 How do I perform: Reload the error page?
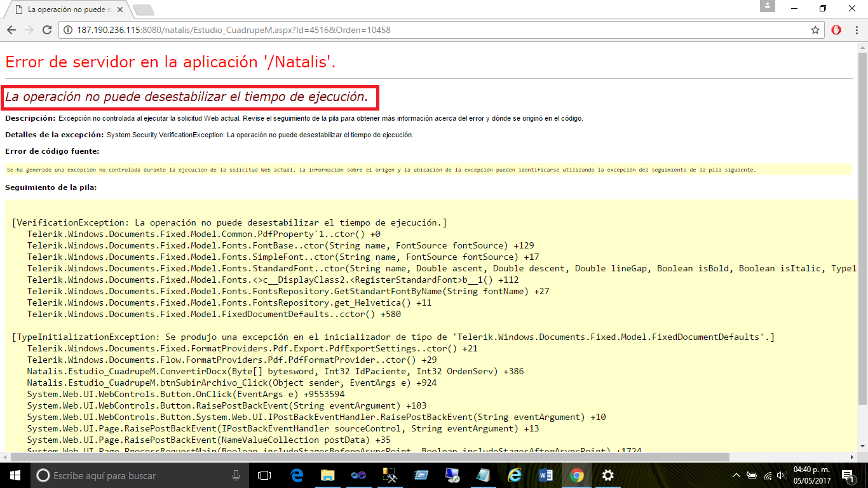pos(46,30)
